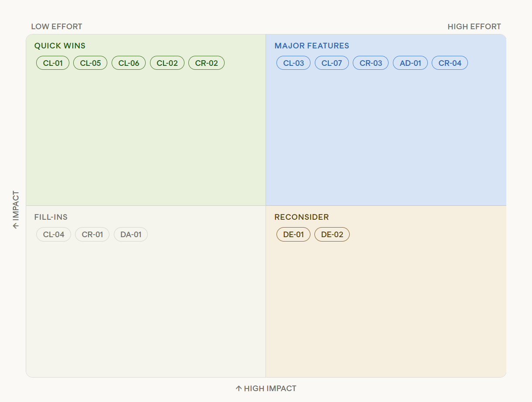Click the CR-04 chip
Screen dimensions: 532x402
pyautogui.click(x=450, y=63)
